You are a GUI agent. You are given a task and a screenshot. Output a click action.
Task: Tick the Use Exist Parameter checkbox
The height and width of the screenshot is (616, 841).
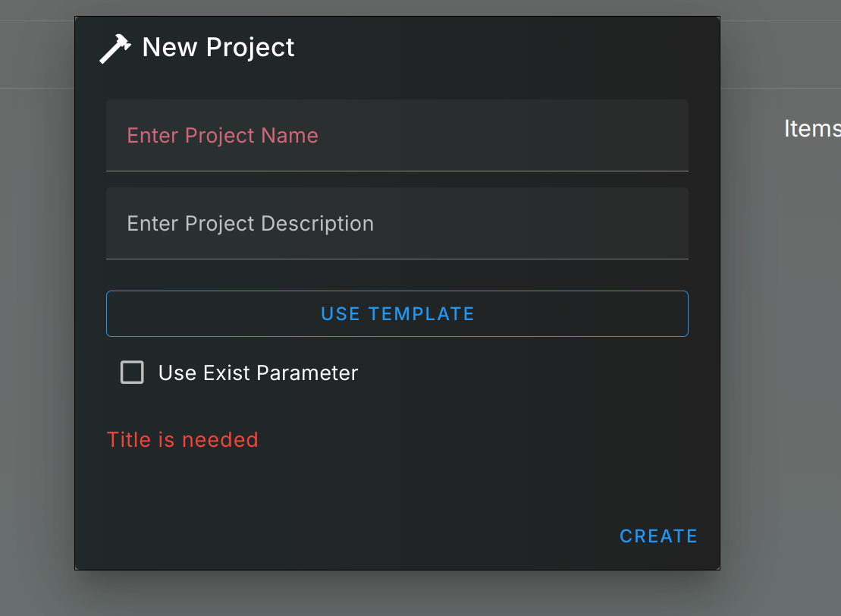[132, 372]
